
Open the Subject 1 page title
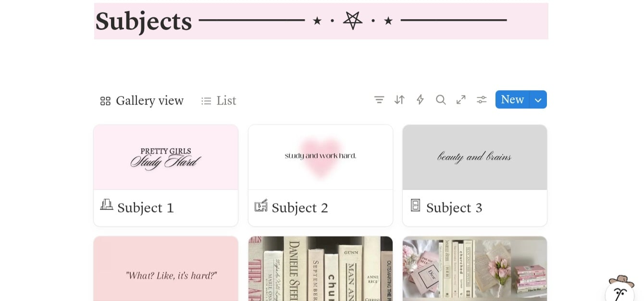click(x=146, y=208)
